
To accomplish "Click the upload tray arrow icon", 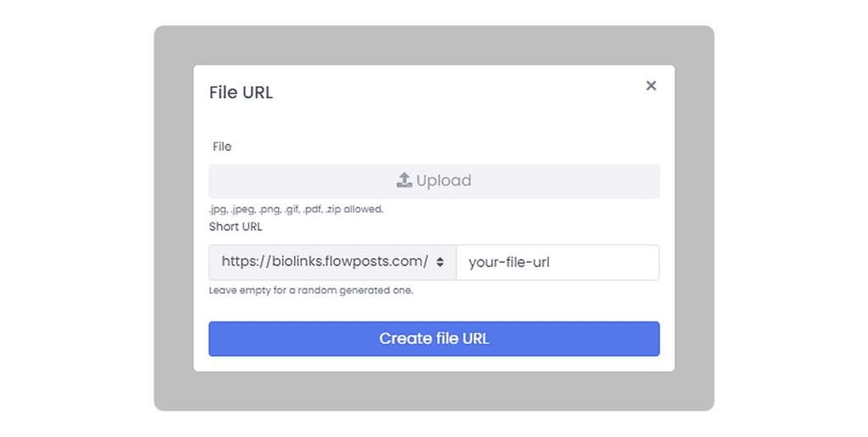I will 404,180.
